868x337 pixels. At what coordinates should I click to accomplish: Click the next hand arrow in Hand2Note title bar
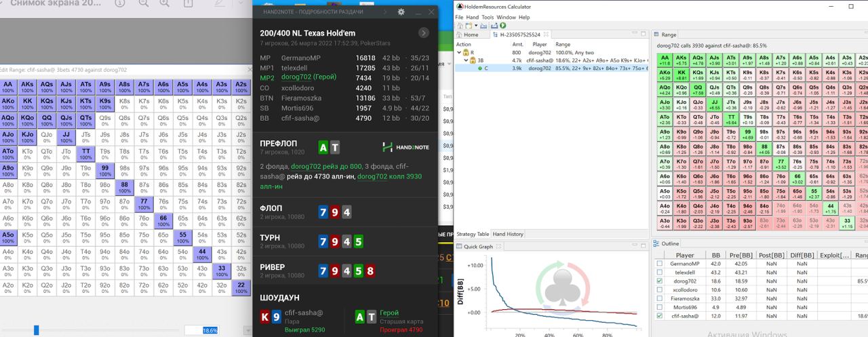point(384,12)
